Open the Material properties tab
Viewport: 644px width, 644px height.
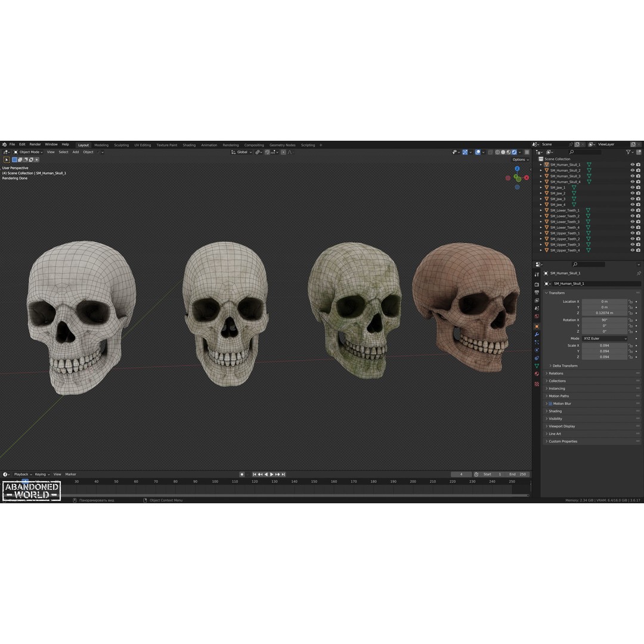point(537,374)
